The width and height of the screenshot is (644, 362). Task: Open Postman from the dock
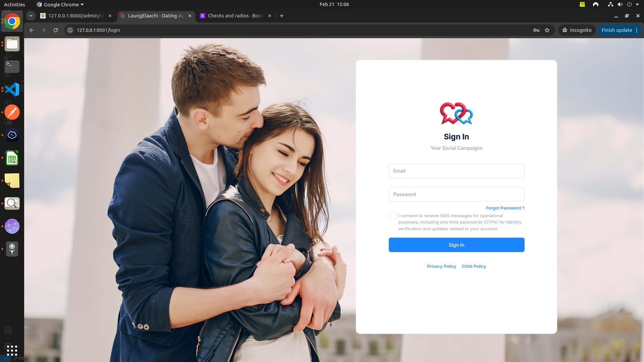12,112
